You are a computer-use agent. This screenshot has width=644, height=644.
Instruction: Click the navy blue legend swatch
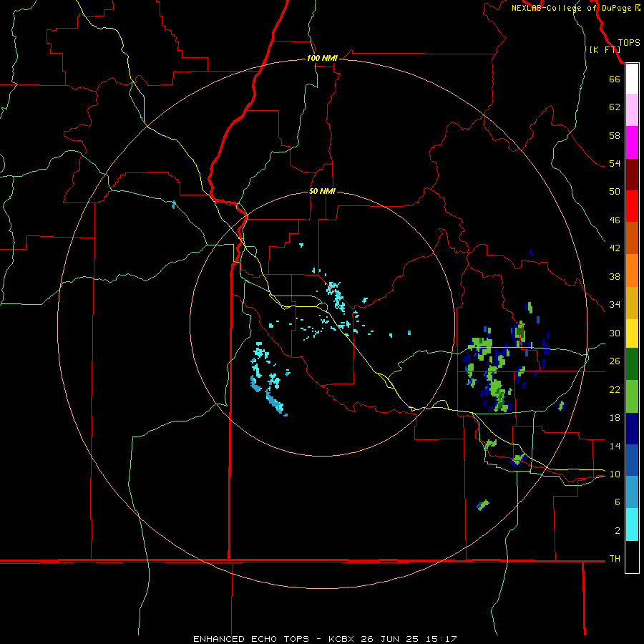pos(632,429)
